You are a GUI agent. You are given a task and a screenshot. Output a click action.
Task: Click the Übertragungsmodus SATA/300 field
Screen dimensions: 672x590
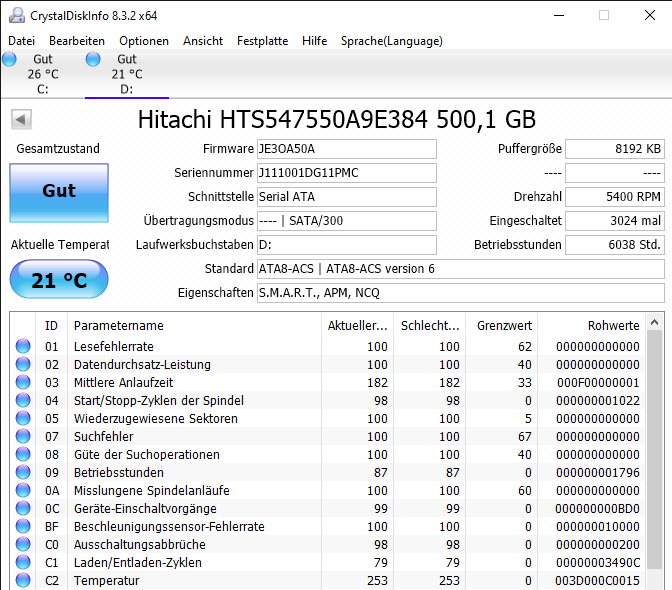coord(347,221)
